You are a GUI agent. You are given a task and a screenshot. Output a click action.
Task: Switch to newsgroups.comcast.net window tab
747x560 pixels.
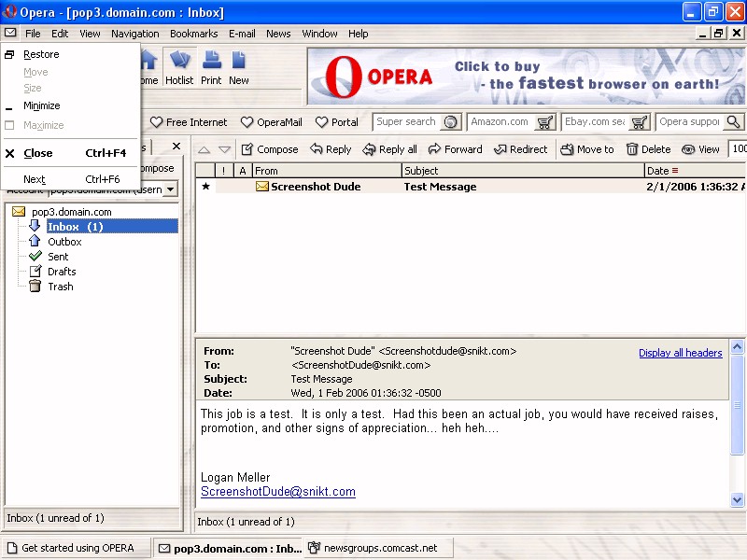click(x=378, y=548)
